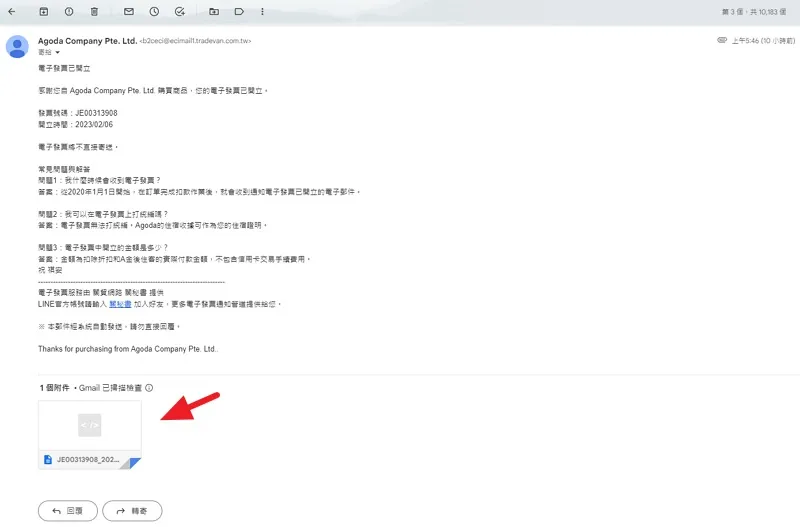Click the sender's avatar icon

17,46
